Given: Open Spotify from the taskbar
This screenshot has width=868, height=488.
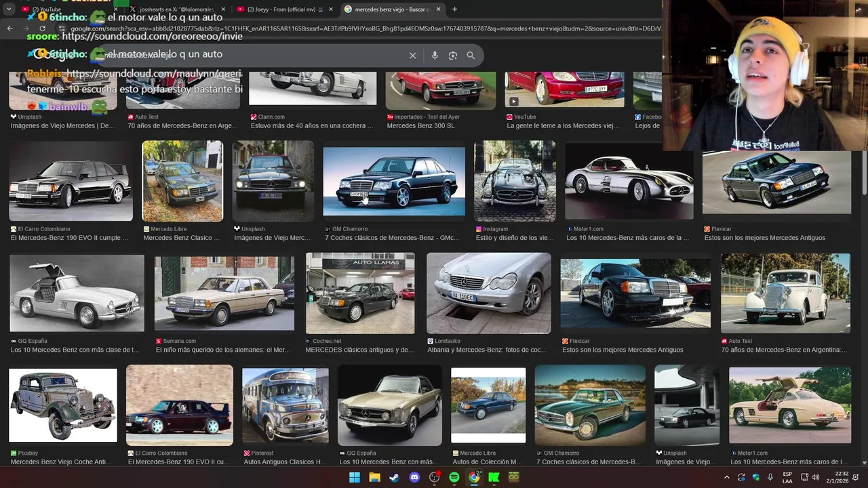Looking at the screenshot, I should 454,477.
